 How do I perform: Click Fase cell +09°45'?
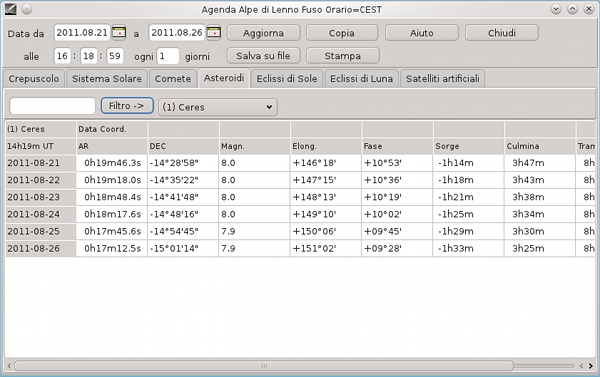click(398, 231)
